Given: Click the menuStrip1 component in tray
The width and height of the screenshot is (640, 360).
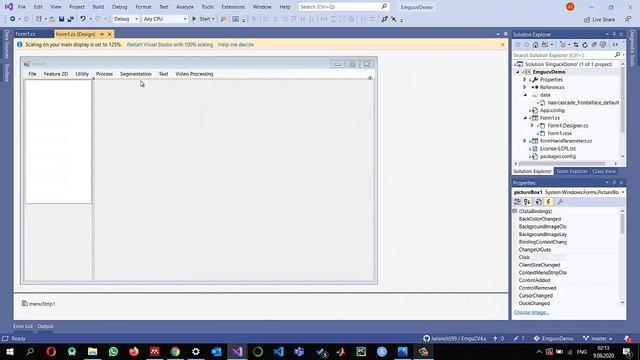Looking at the screenshot, I should 38,304.
